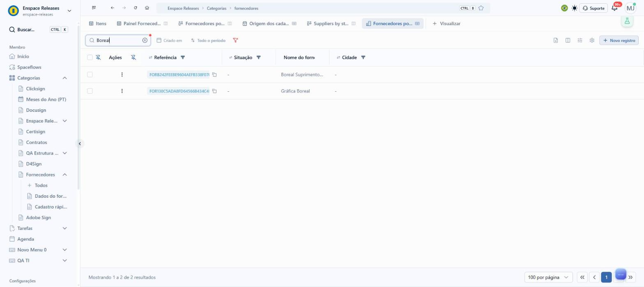Unpin the Ações column pin icon
644x287 pixels.
pyautogui.click(x=133, y=58)
